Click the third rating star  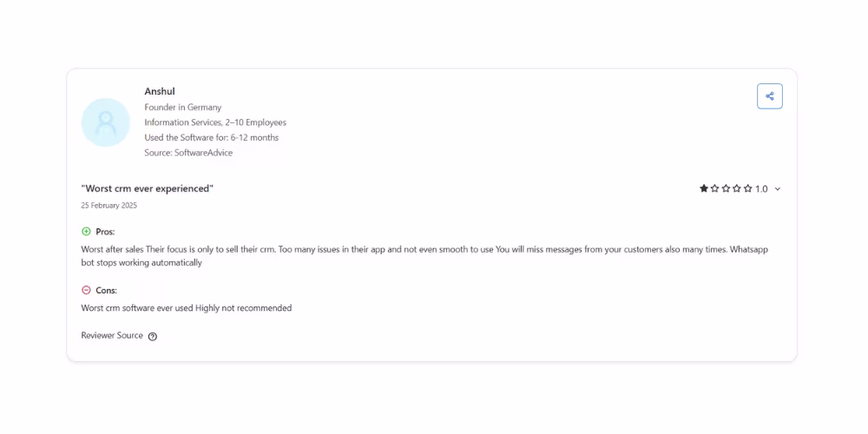[726, 188]
